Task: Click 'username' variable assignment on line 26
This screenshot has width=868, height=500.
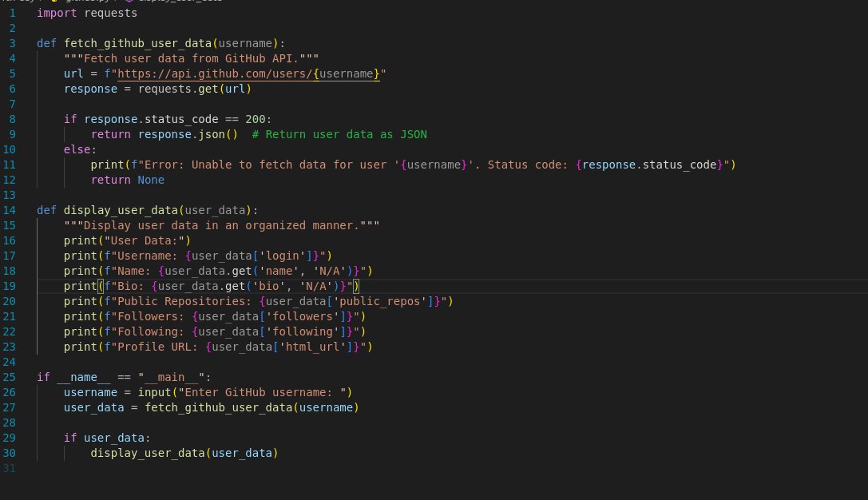Action: tap(91, 392)
